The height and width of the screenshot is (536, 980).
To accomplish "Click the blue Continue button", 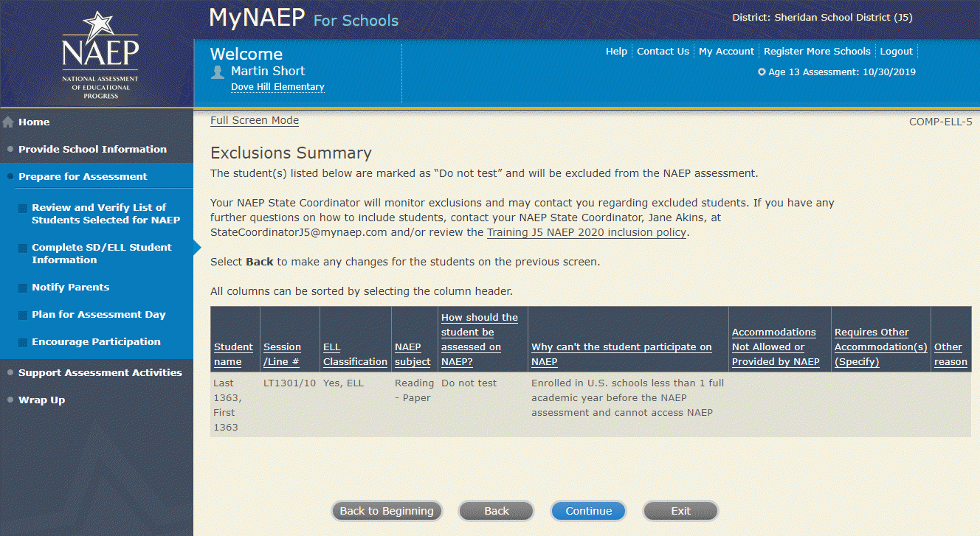I will [588, 511].
